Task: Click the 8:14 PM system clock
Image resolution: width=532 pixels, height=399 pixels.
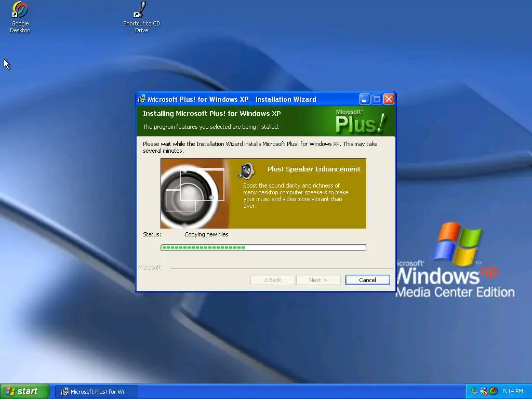Action: pos(513,391)
